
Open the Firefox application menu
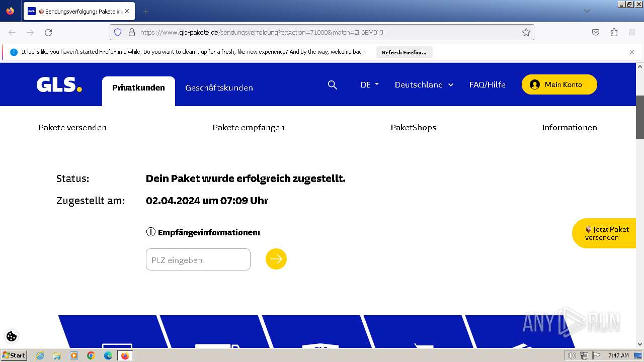coord(632,32)
